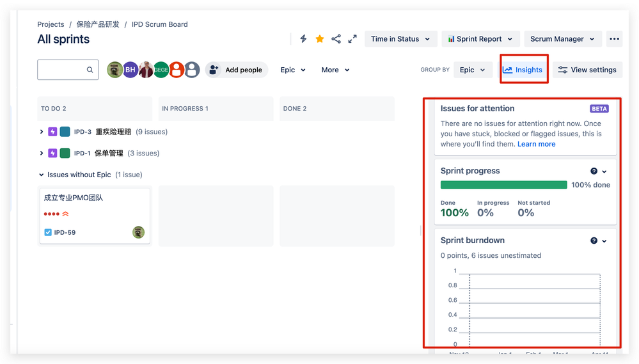Open the Sprint Report dropdown

pos(480,39)
